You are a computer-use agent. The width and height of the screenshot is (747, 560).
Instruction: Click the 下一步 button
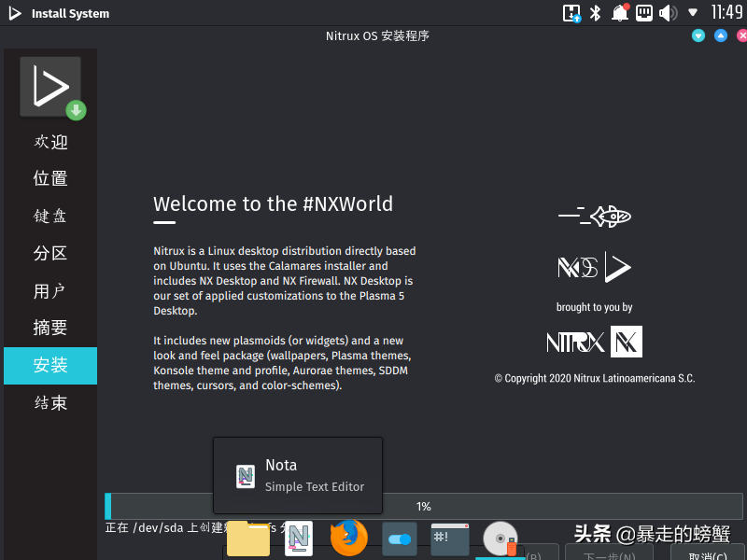coord(609,553)
